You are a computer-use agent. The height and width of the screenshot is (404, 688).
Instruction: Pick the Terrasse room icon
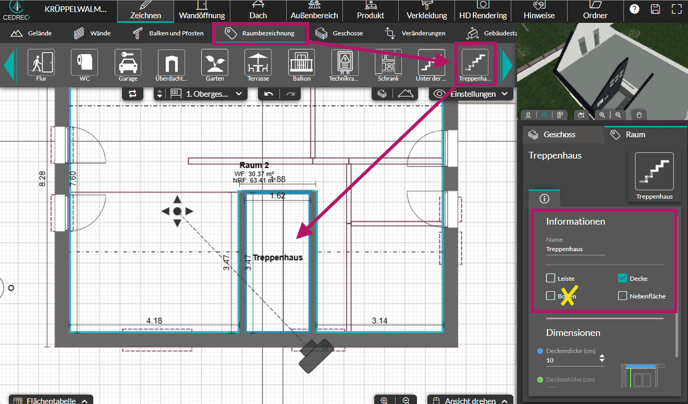pos(257,65)
